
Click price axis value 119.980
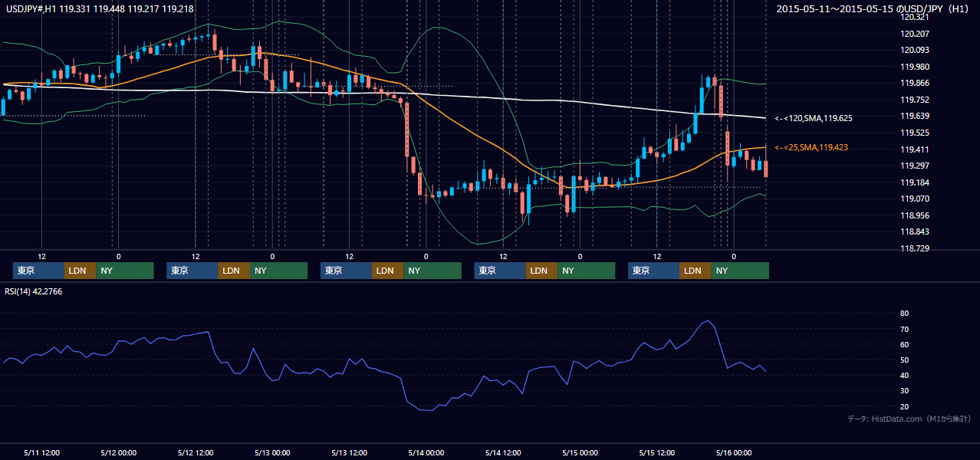coord(915,67)
